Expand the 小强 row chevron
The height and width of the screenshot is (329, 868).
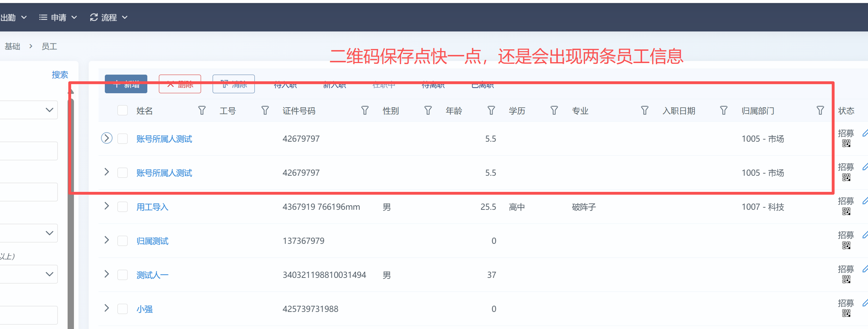click(x=107, y=308)
